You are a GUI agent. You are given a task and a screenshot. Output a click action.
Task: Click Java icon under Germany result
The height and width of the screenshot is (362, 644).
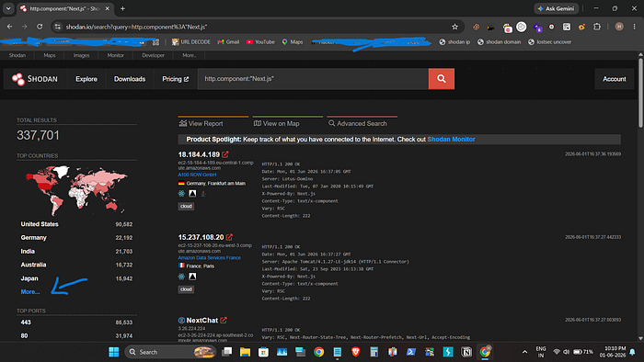coord(203,194)
